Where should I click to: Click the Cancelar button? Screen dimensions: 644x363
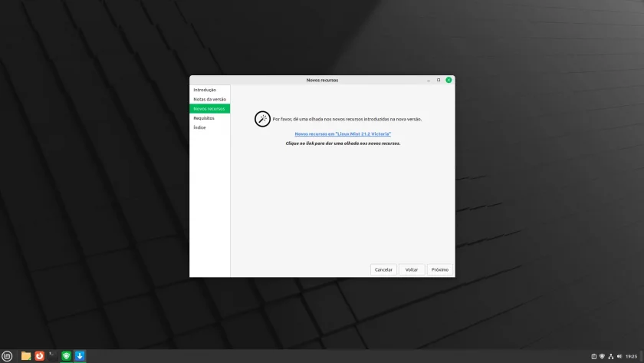pyautogui.click(x=383, y=269)
